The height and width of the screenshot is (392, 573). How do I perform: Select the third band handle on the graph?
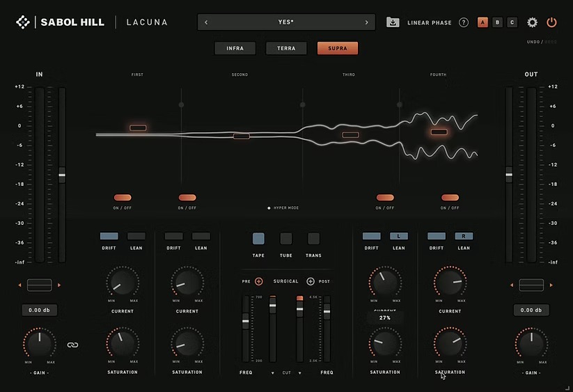click(x=350, y=135)
